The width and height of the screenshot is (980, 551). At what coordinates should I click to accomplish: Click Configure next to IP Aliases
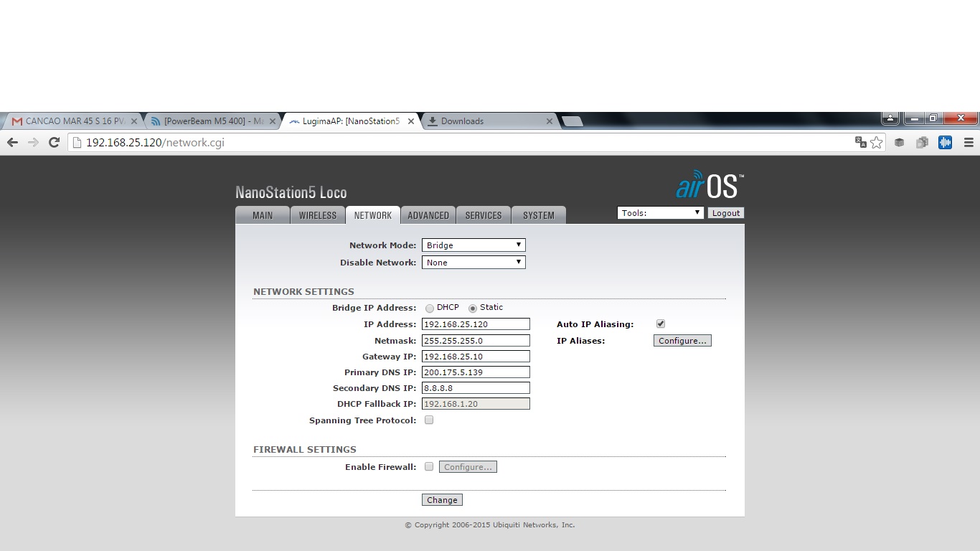pyautogui.click(x=682, y=341)
